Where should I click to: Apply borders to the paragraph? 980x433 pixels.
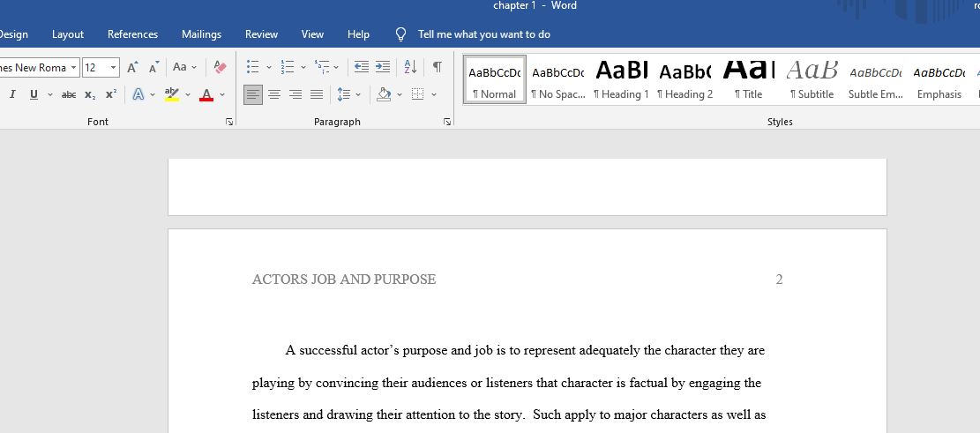pyautogui.click(x=418, y=94)
